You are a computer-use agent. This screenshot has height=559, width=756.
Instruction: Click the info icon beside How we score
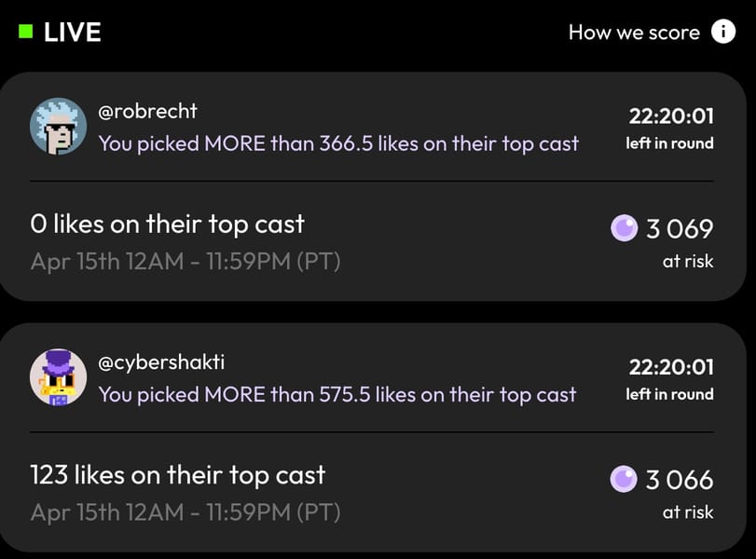pyautogui.click(x=723, y=32)
